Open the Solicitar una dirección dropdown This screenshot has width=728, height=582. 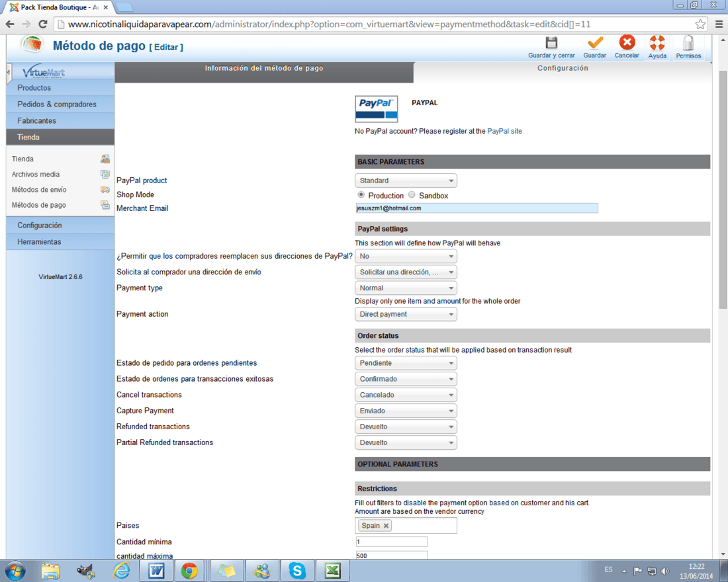click(405, 272)
